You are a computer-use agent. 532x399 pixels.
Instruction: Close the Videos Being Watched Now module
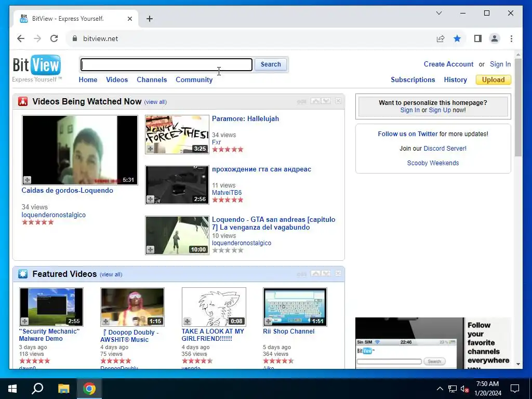338,101
